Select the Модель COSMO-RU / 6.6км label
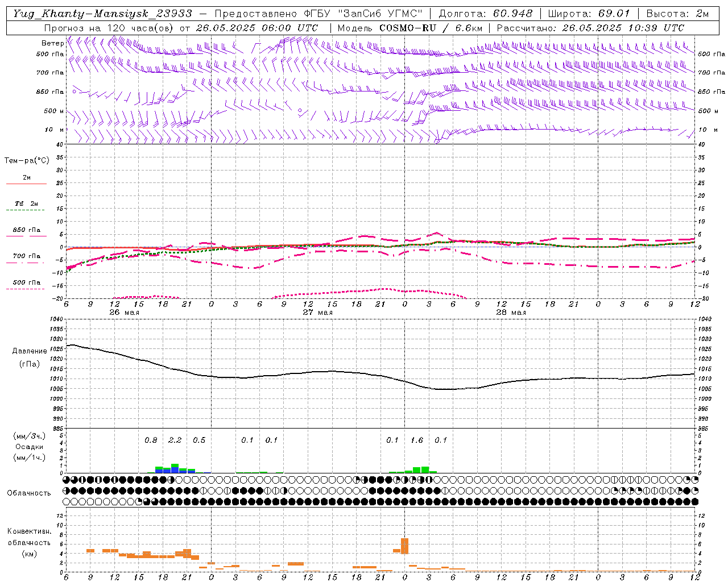728x582 pixels. click(x=409, y=28)
